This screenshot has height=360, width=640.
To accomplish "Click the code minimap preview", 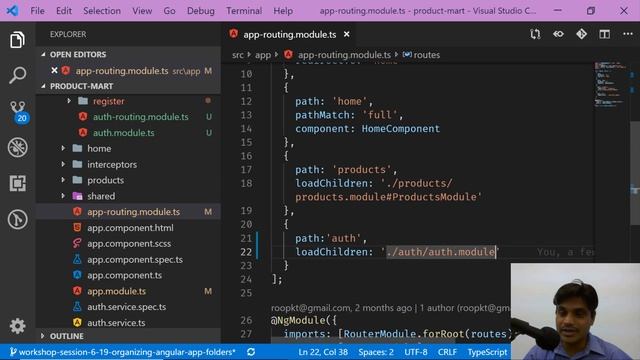I will tap(611, 86).
